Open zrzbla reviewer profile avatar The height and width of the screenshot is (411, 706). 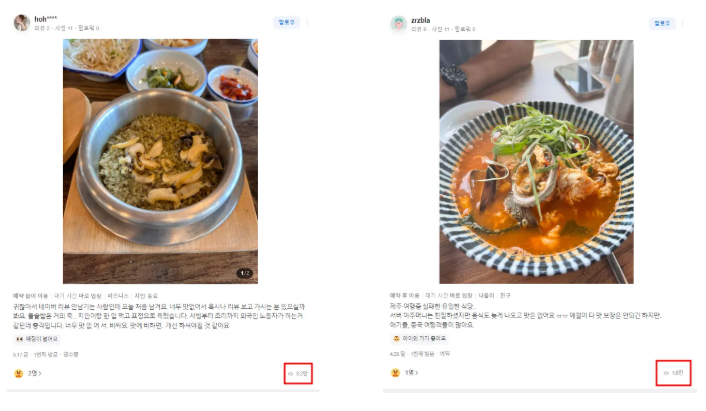[x=398, y=23]
